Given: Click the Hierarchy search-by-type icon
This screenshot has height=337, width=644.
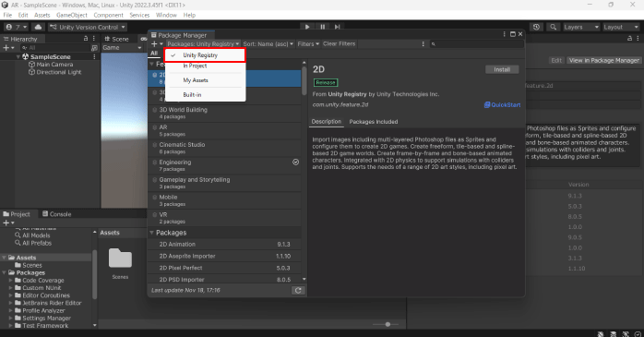Looking at the screenshot, I should tap(94, 48).
